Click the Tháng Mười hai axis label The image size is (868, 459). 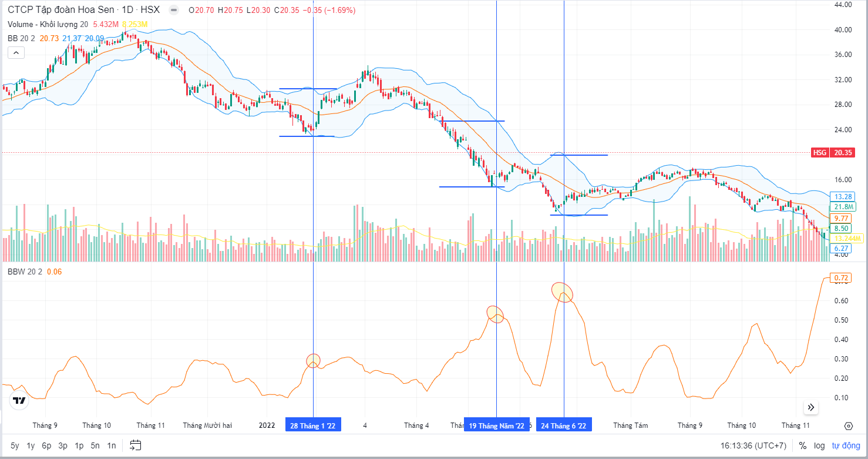pyautogui.click(x=207, y=426)
